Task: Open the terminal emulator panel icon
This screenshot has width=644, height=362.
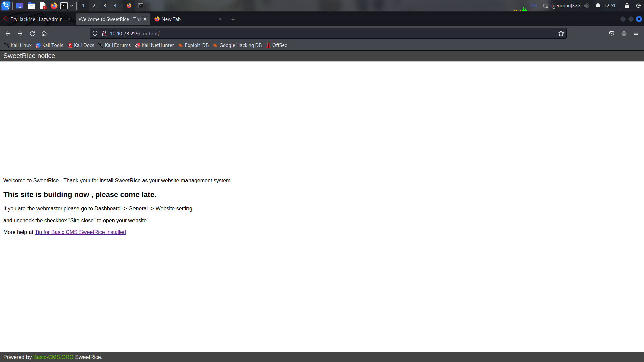Action: pyautogui.click(x=64, y=6)
